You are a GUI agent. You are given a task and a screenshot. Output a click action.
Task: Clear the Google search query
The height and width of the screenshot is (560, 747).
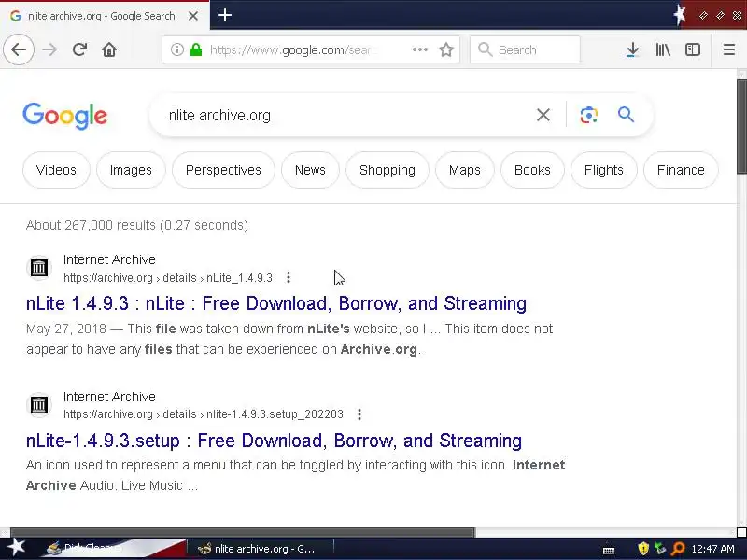click(543, 115)
